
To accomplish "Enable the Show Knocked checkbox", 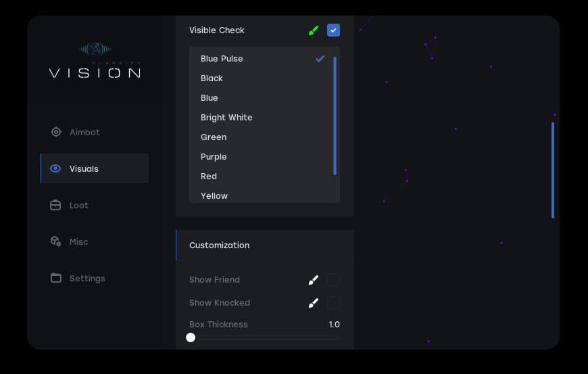I will (x=333, y=303).
